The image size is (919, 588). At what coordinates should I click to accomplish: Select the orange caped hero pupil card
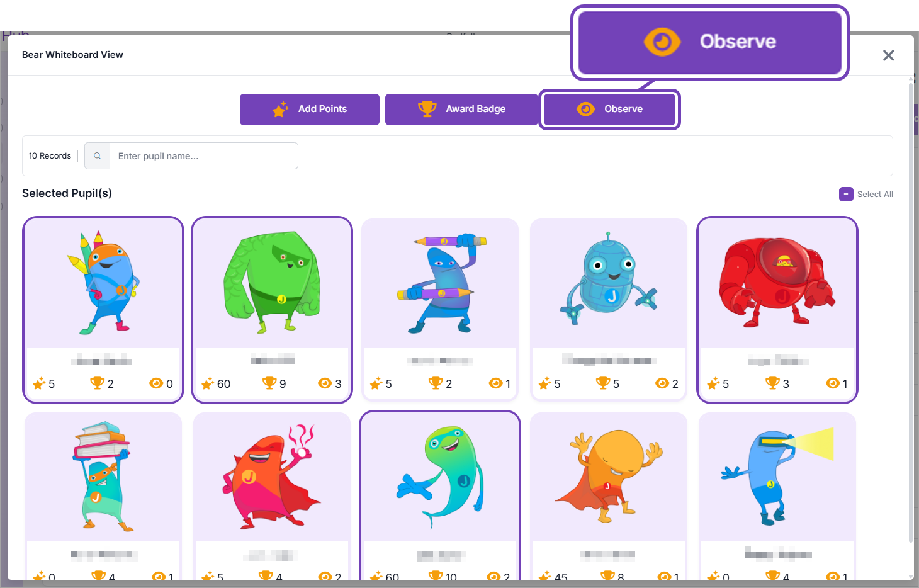tap(609, 496)
